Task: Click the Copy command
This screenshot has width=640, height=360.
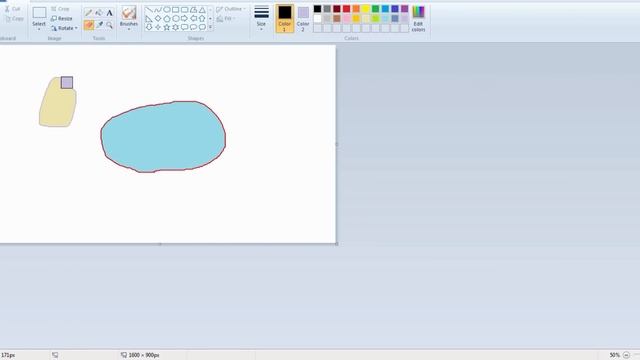Action: (14, 19)
